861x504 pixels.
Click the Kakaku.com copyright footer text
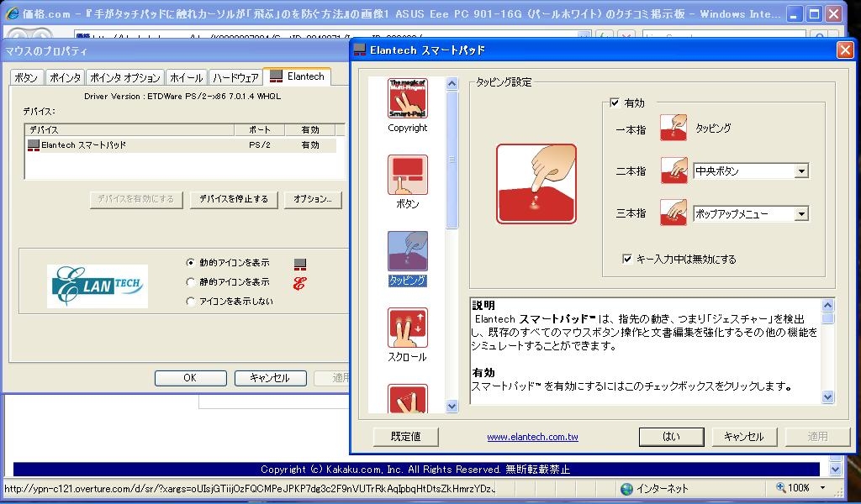(415, 470)
